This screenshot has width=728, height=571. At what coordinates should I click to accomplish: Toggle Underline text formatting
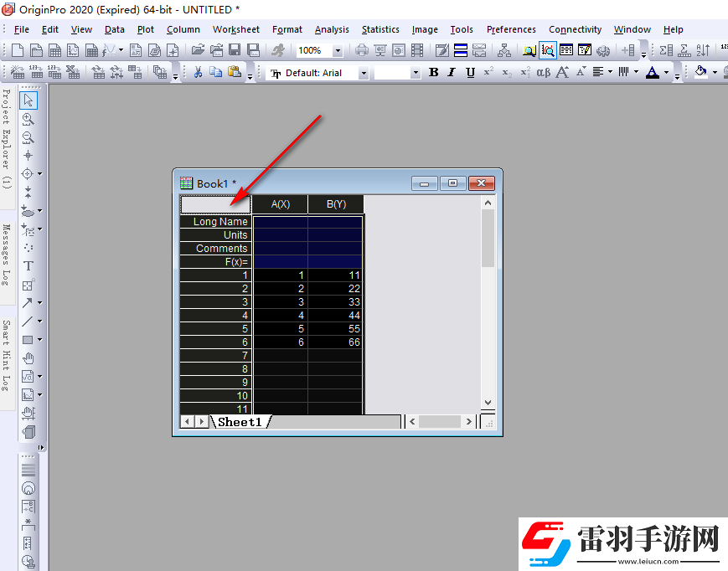(x=470, y=73)
